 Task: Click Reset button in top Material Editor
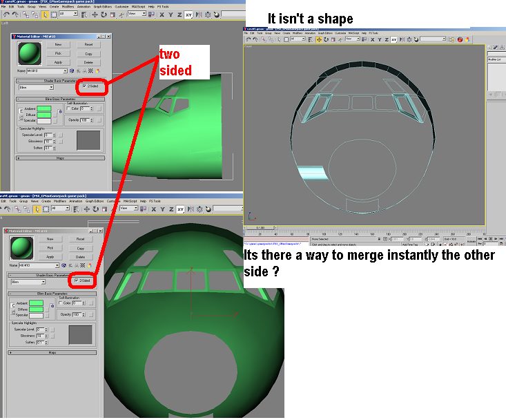(89, 44)
